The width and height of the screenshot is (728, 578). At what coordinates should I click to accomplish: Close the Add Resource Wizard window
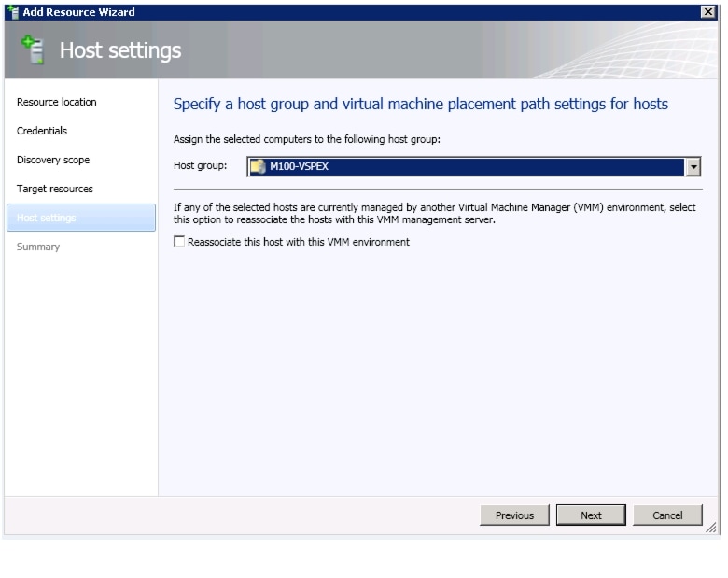(x=707, y=12)
